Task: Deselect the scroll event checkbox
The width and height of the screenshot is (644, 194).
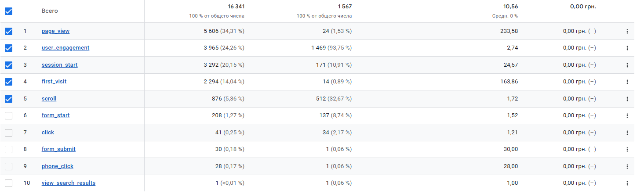Action: [x=8, y=99]
